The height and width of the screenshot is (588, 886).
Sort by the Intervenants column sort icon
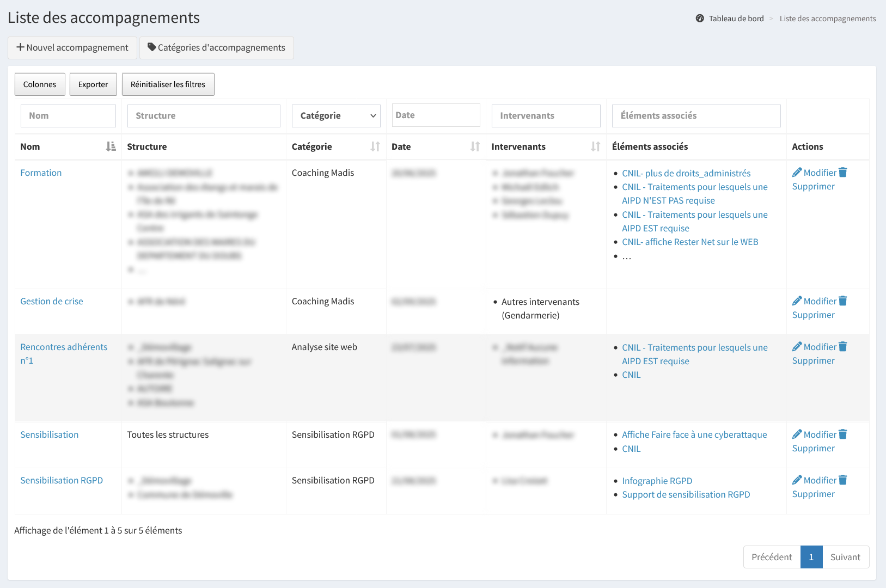596,146
